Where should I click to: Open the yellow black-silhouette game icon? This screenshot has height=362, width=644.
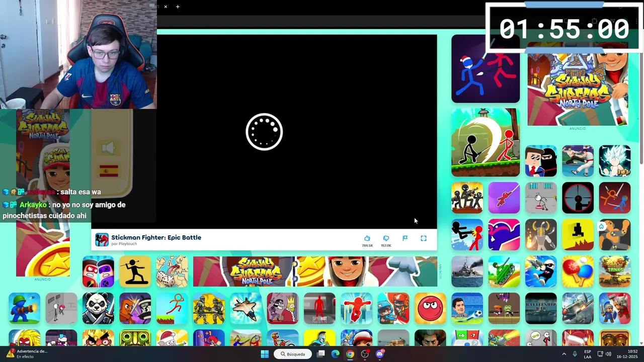point(578,234)
